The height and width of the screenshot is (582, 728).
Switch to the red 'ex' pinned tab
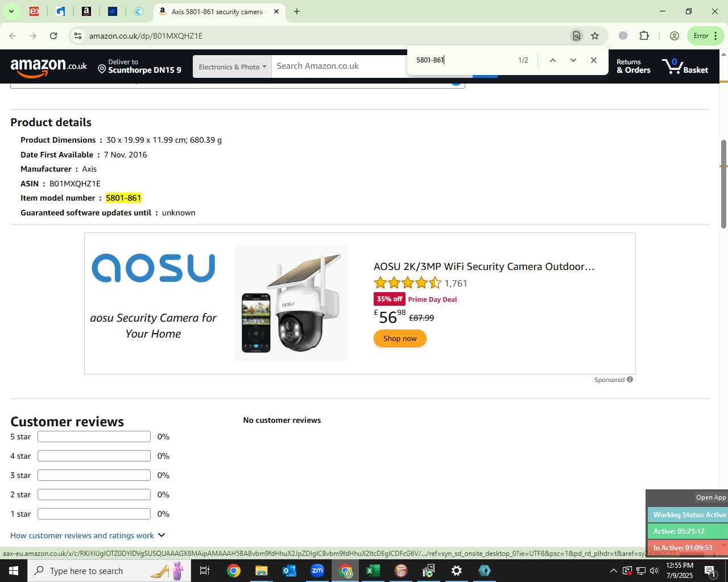tap(34, 11)
